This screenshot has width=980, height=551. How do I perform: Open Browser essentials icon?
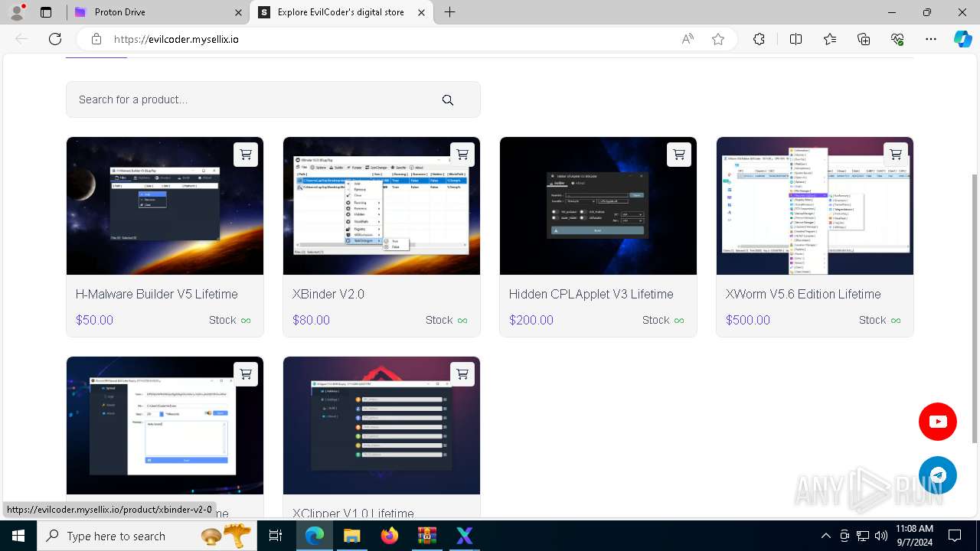[897, 39]
